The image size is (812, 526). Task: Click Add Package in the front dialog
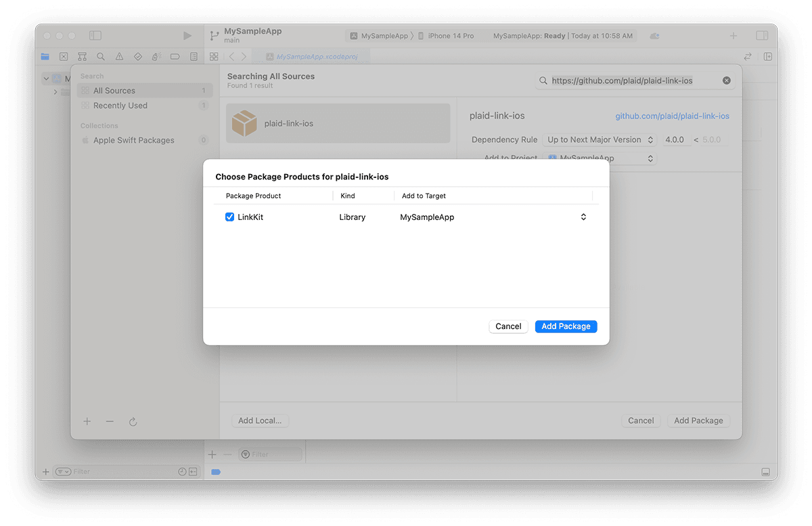click(x=566, y=326)
